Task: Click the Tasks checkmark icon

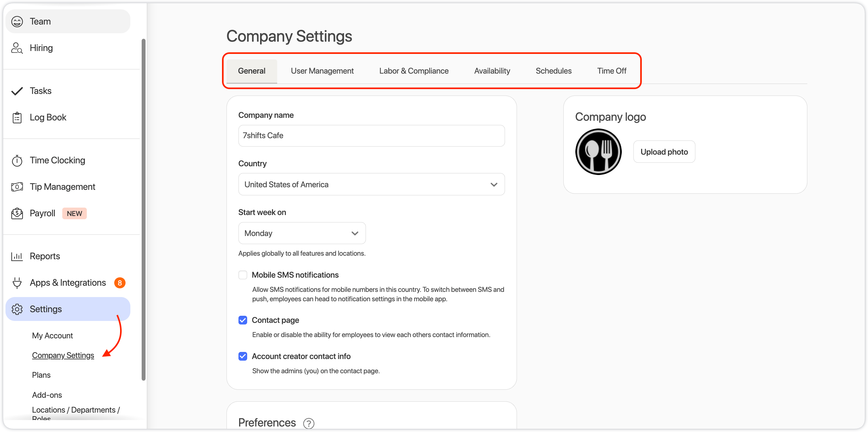Action: pos(17,91)
